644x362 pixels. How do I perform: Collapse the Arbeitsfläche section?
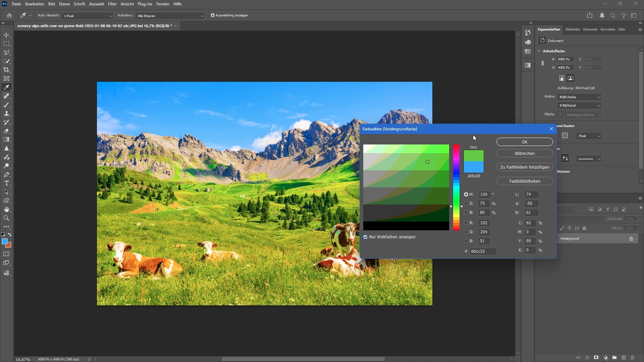pyautogui.click(x=539, y=51)
